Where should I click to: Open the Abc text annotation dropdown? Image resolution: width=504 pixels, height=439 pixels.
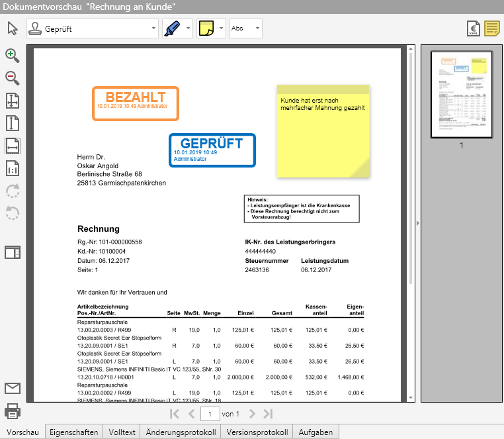coord(257,29)
